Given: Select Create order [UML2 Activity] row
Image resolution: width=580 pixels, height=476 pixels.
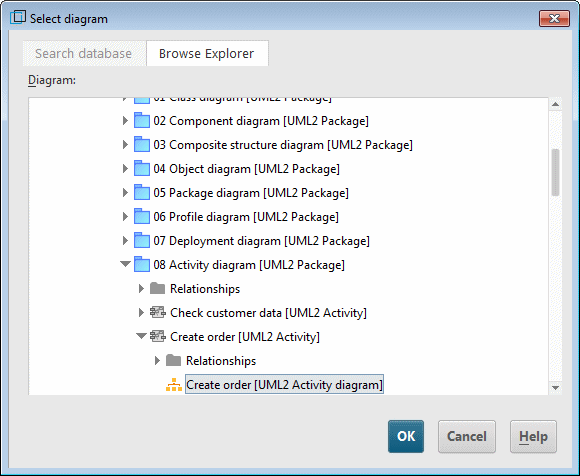Looking at the screenshot, I should [245, 337].
